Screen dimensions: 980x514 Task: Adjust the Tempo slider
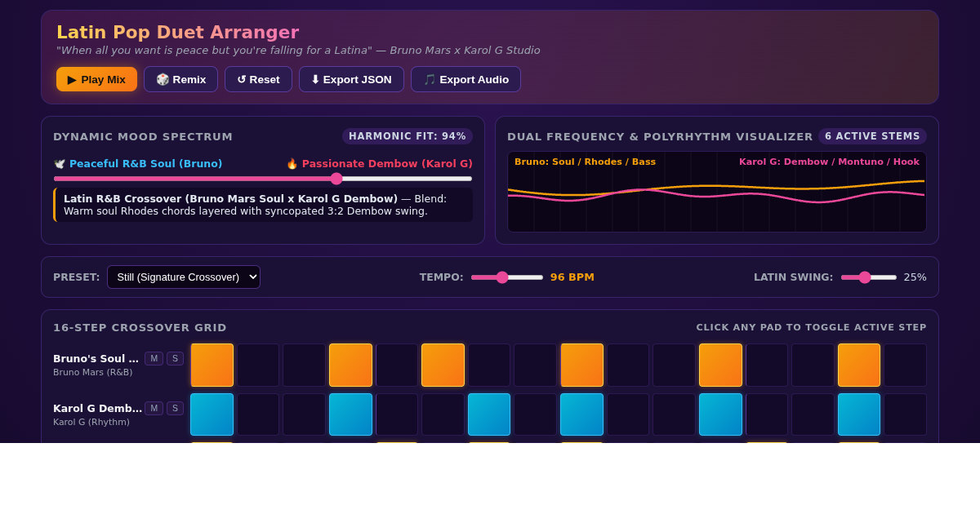506,277
